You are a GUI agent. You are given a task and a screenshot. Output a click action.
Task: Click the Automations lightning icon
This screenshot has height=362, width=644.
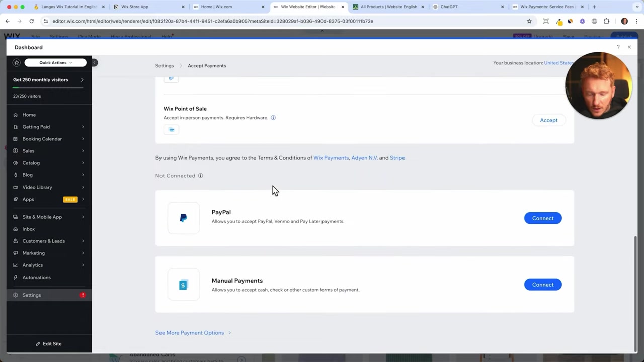pos(16,277)
